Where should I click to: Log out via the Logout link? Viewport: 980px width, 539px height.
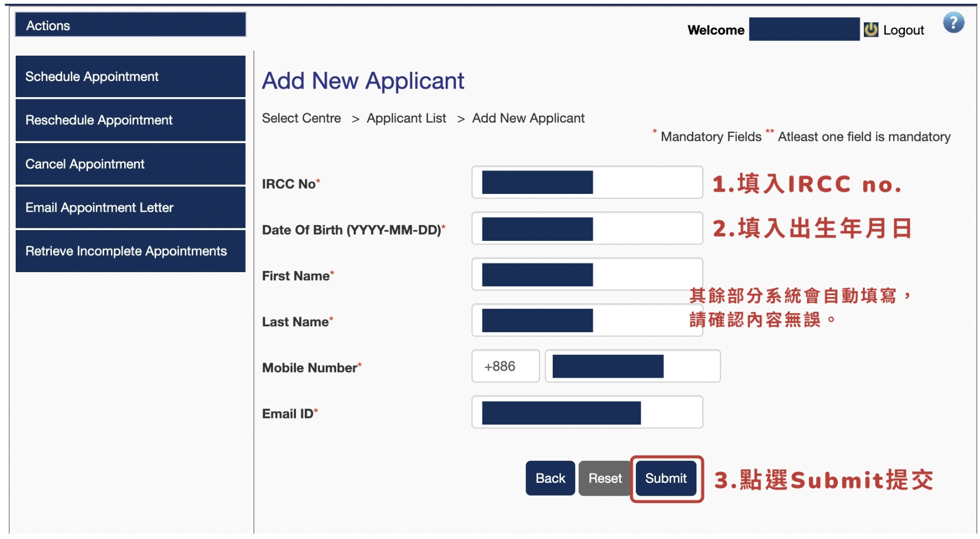pos(903,30)
